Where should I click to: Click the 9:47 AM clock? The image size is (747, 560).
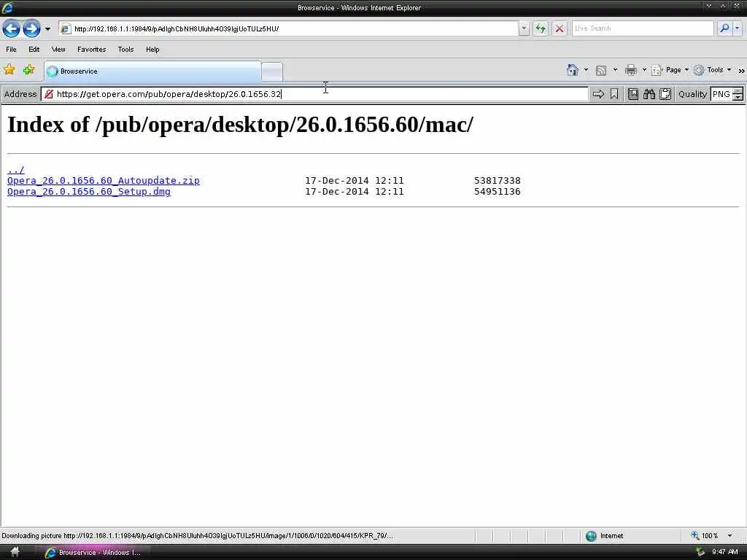pyautogui.click(x=724, y=552)
